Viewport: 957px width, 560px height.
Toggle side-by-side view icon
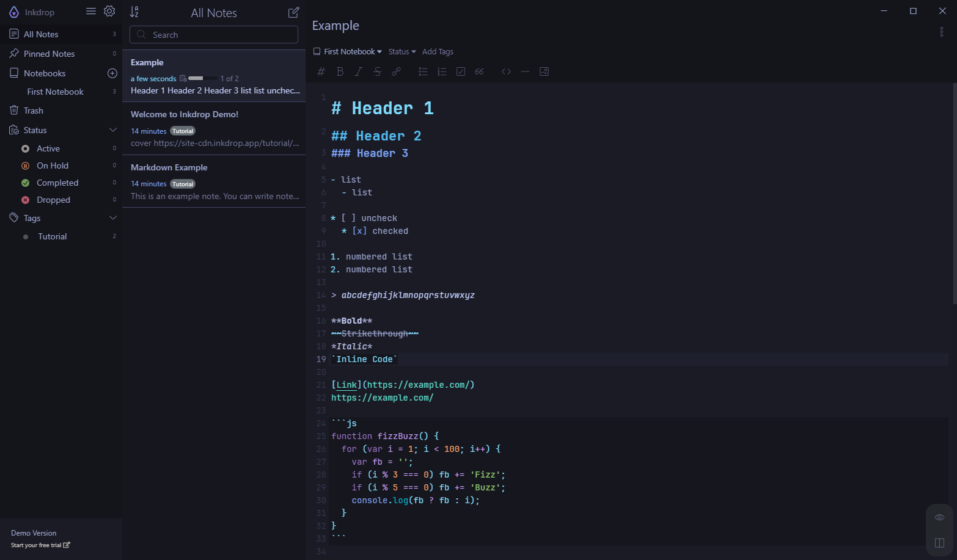click(x=940, y=543)
